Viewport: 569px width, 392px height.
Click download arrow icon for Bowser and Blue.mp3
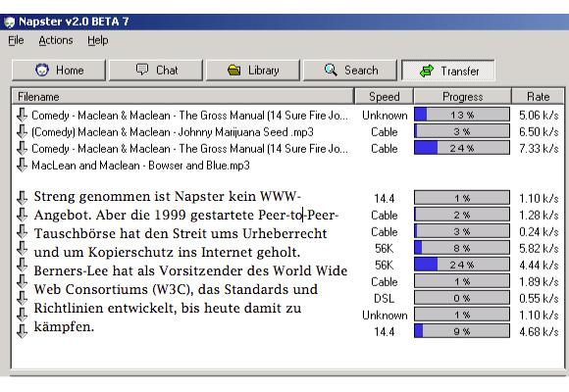[22, 165]
